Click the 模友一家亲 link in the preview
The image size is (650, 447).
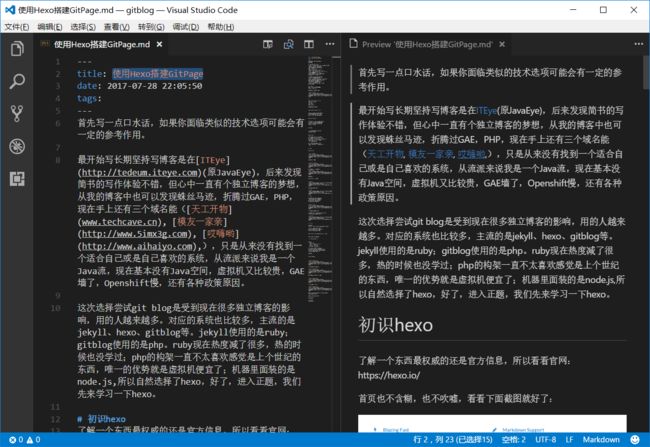click(431, 154)
